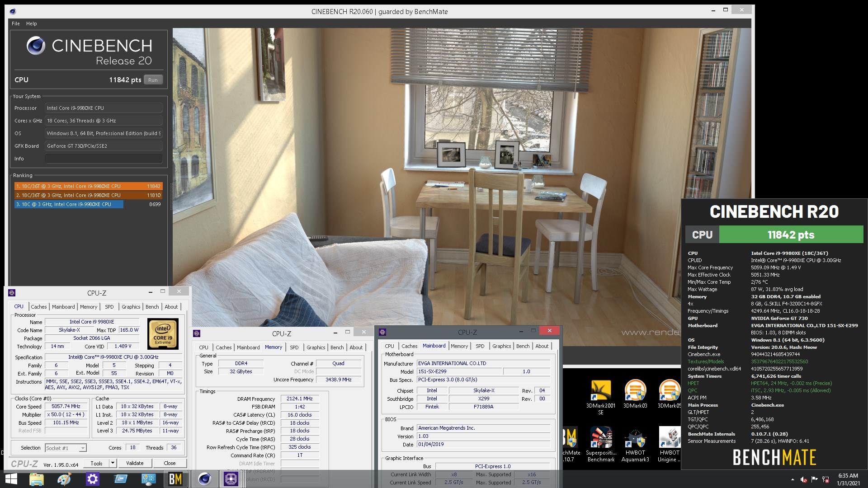Select the first ranking entry scoring 11842

point(88,186)
